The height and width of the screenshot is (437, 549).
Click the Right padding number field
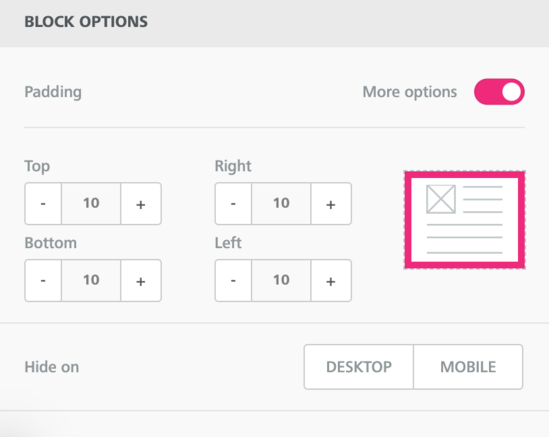click(281, 203)
